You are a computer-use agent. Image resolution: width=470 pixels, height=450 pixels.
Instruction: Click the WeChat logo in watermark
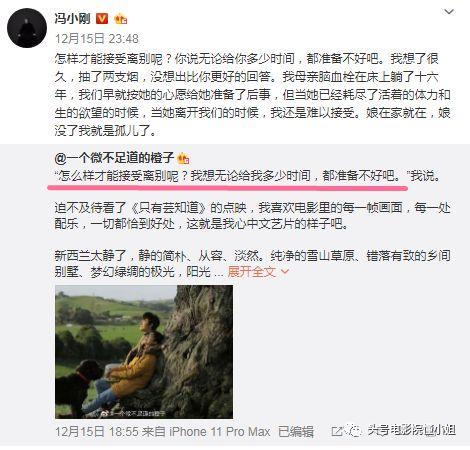(355, 431)
